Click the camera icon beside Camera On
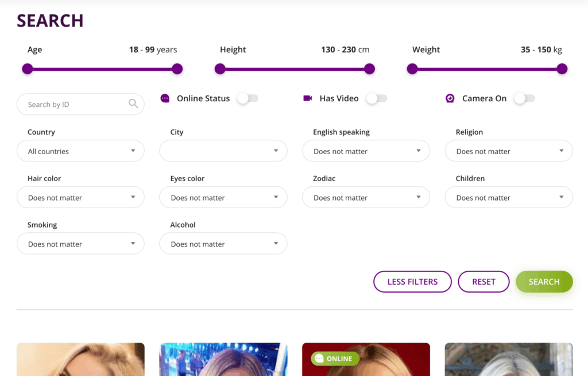Screen dimensions: 588x376 450,98
